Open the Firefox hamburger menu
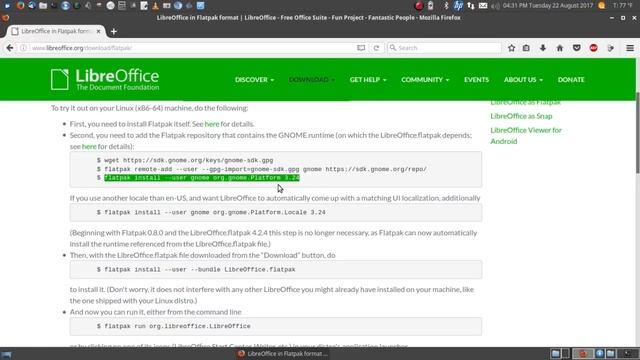This screenshot has width=640, height=360. (630, 48)
